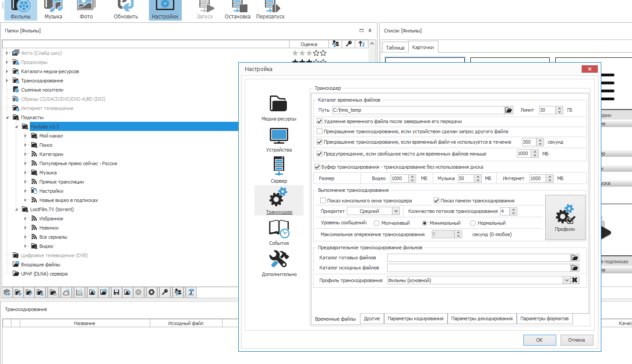Clear the transcoding profile with X icon
This screenshot has width=632, height=364.
575,280
